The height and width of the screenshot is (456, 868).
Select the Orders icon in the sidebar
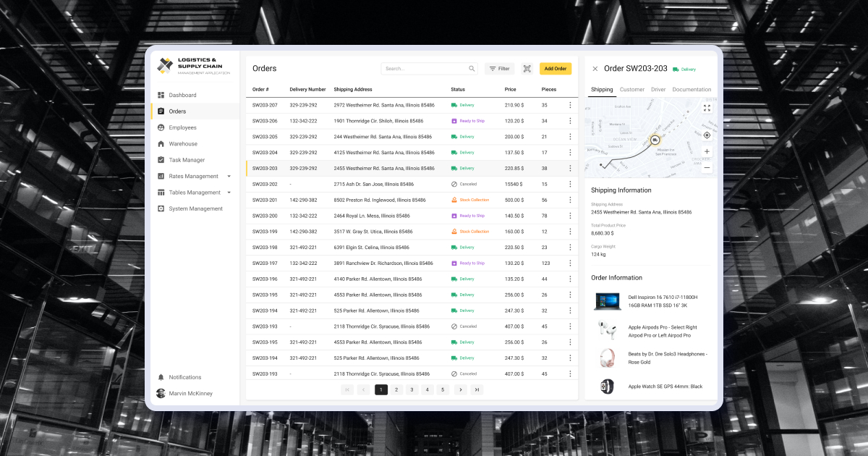click(161, 111)
